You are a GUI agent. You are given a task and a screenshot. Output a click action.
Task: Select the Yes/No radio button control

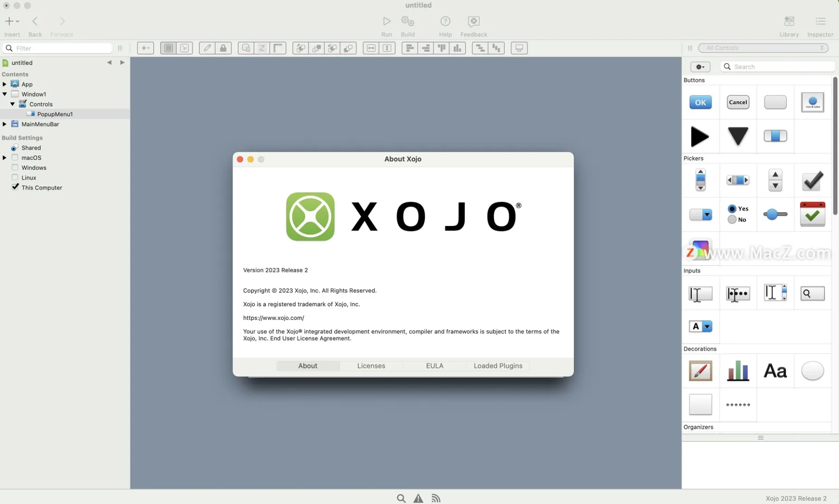[x=738, y=214]
